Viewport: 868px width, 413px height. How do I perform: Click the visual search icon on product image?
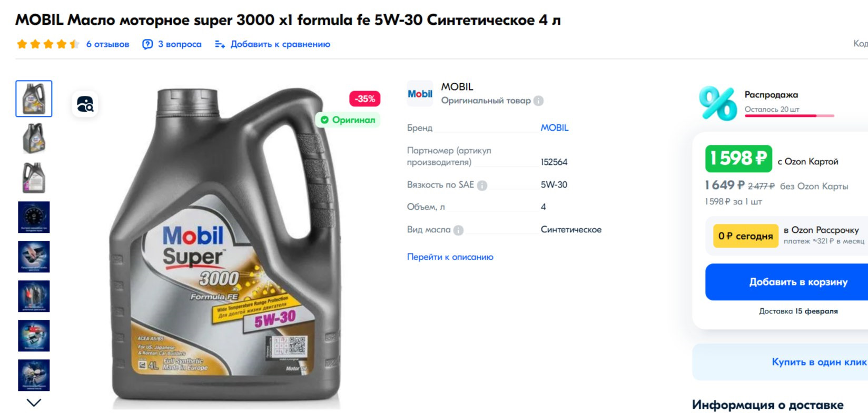coord(85,104)
